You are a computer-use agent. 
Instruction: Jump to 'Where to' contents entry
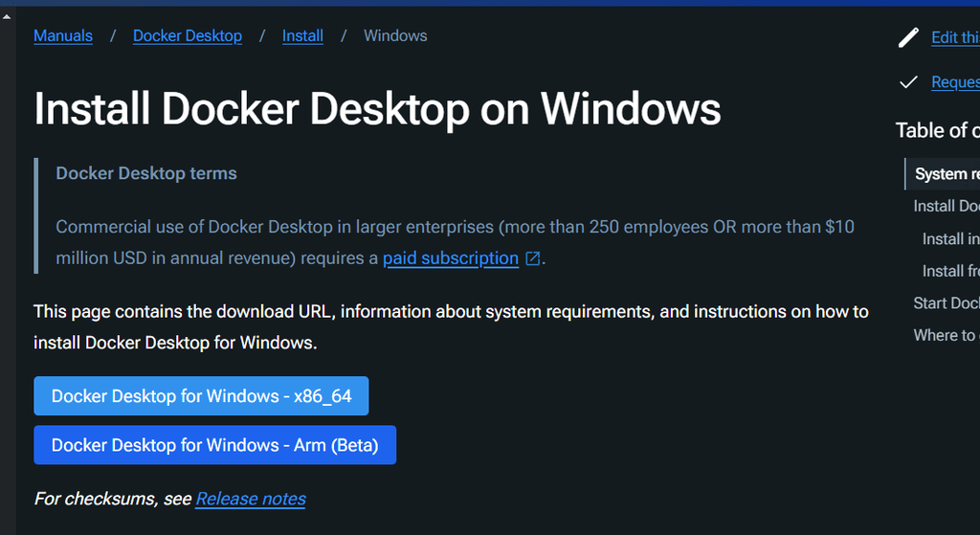click(947, 336)
